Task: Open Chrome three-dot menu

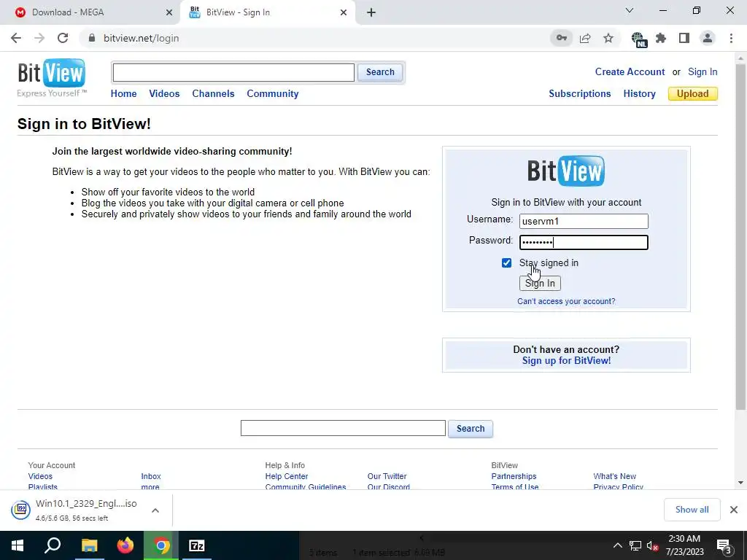Action: [731, 38]
